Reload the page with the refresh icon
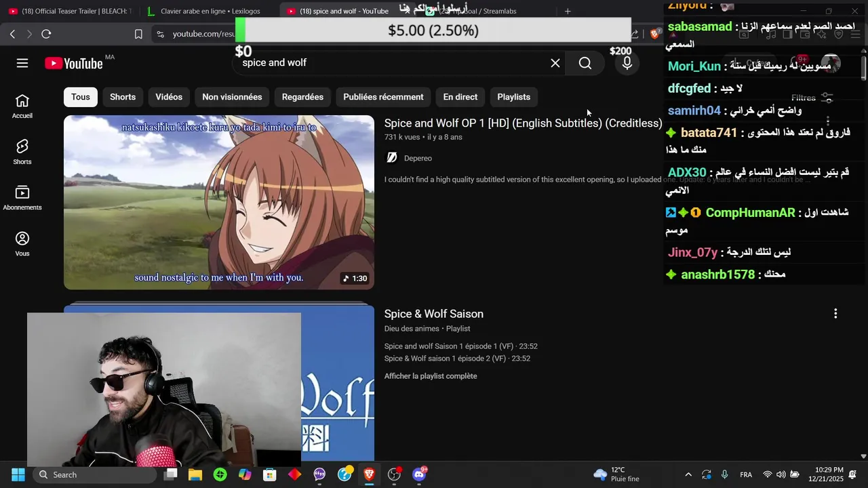Image resolution: width=868 pixels, height=488 pixels. click(46, 34)
